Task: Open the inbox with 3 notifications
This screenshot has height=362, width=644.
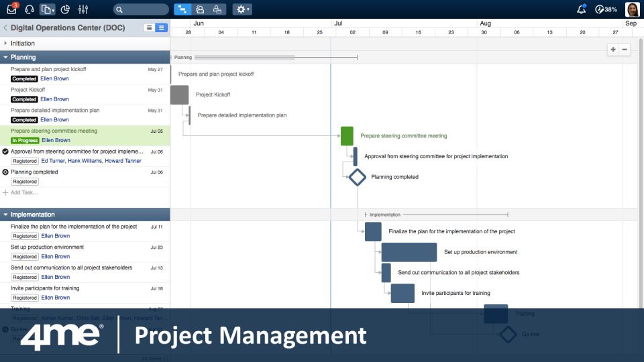Action: 12,9
